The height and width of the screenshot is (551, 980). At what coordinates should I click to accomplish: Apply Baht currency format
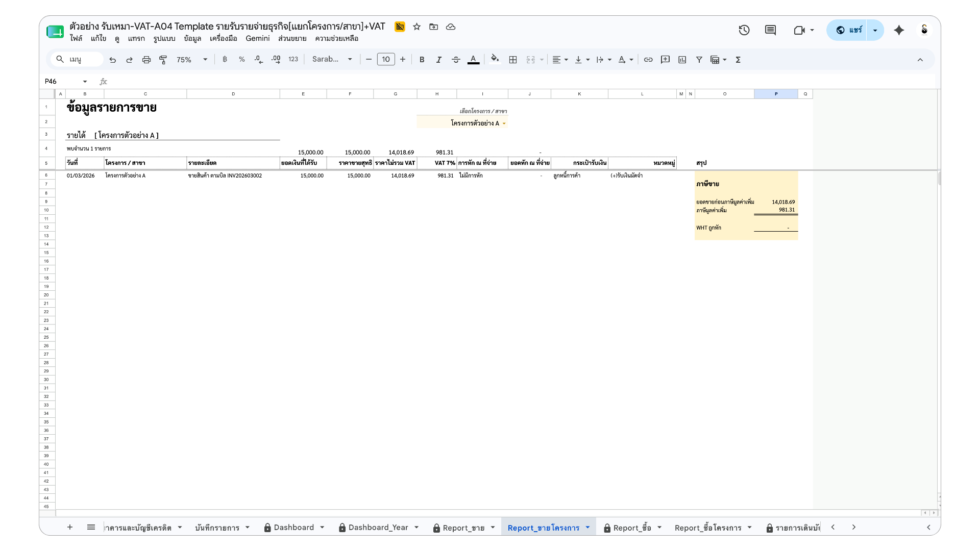[x=225, y=60]
